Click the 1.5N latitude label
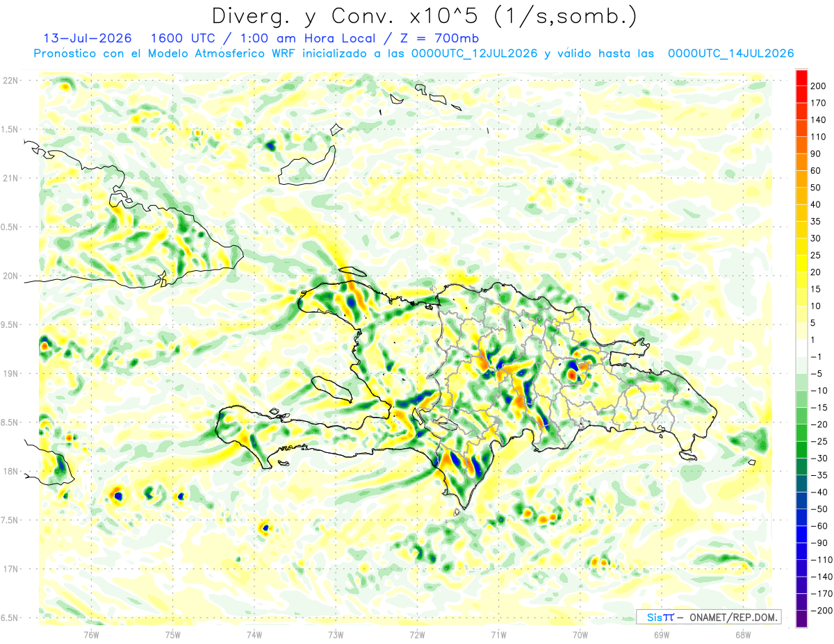The width and height of the screenshot is (834, 644). click(9, 129)
